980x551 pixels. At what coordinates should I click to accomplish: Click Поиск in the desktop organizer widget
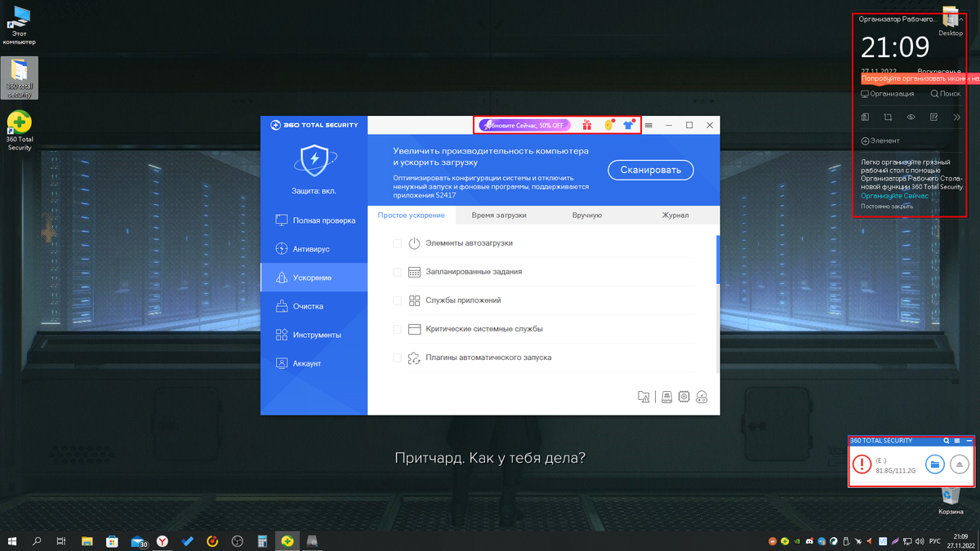(946, 94)
